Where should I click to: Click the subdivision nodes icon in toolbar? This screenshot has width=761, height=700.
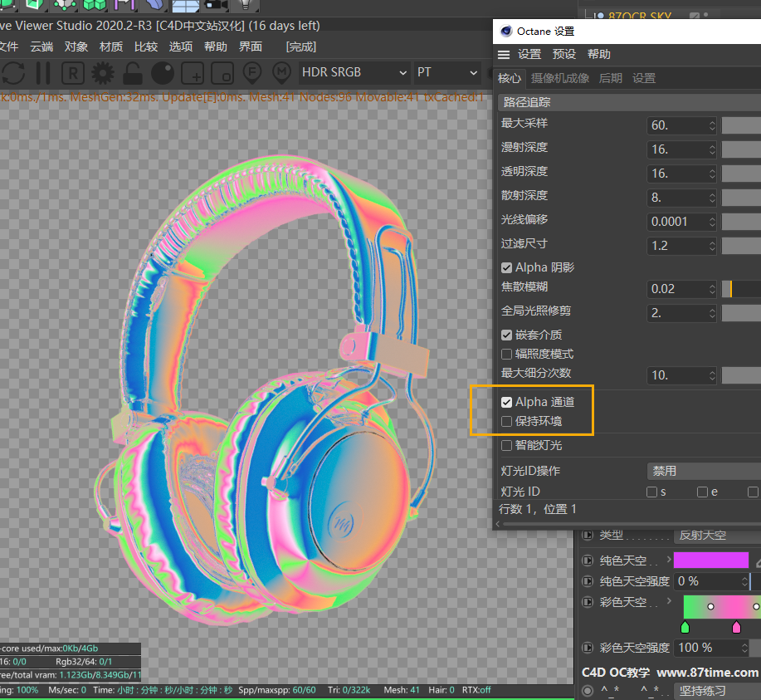(x=65, y=5)
